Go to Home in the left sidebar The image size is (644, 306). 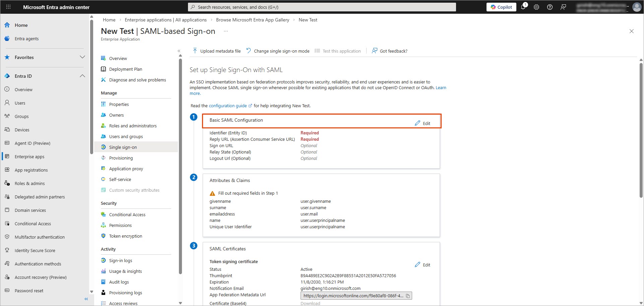click(x=21, y=25)
